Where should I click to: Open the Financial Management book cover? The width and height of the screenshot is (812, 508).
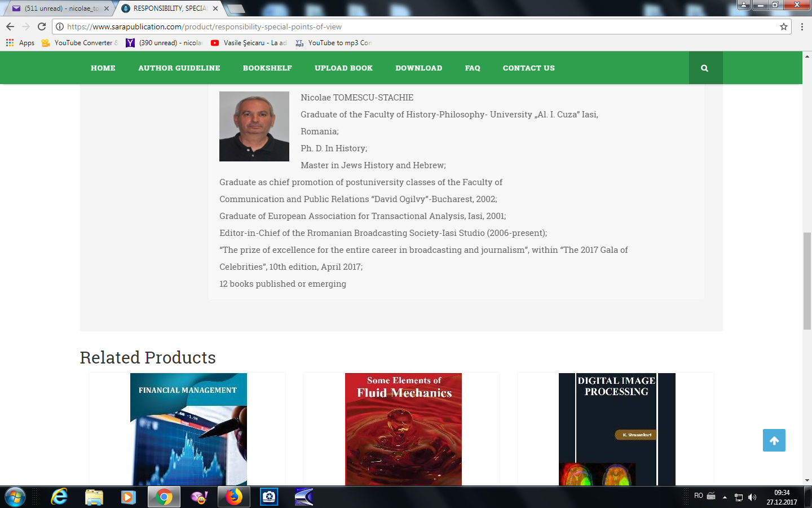coord(188,429)
